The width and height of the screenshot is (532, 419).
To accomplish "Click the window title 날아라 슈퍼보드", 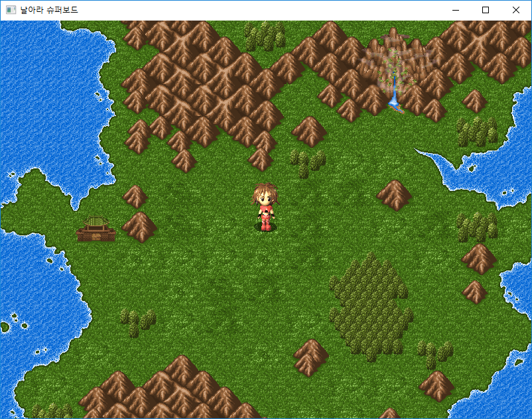I will coord(49,10).
